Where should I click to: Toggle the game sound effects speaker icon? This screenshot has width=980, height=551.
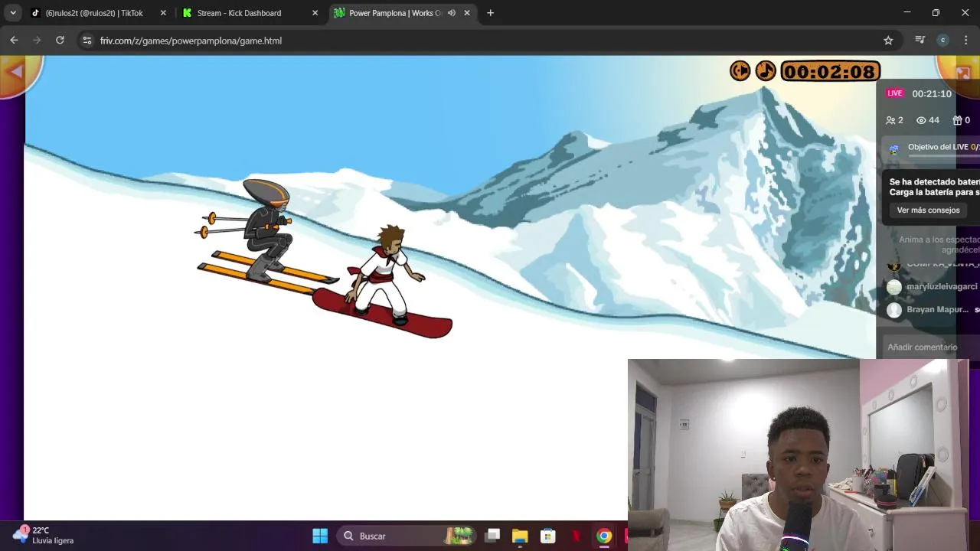click(x=740, y=71)
